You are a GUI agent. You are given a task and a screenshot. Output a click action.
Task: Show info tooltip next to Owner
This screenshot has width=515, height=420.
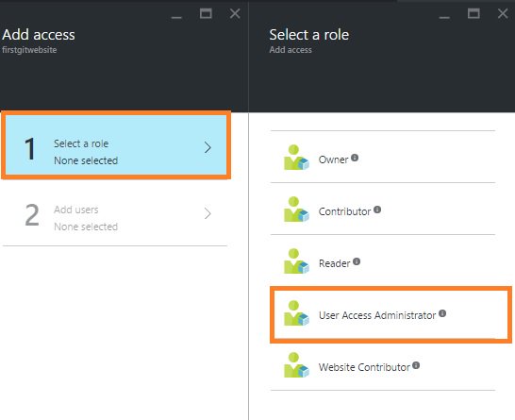(x=355, y=158)
